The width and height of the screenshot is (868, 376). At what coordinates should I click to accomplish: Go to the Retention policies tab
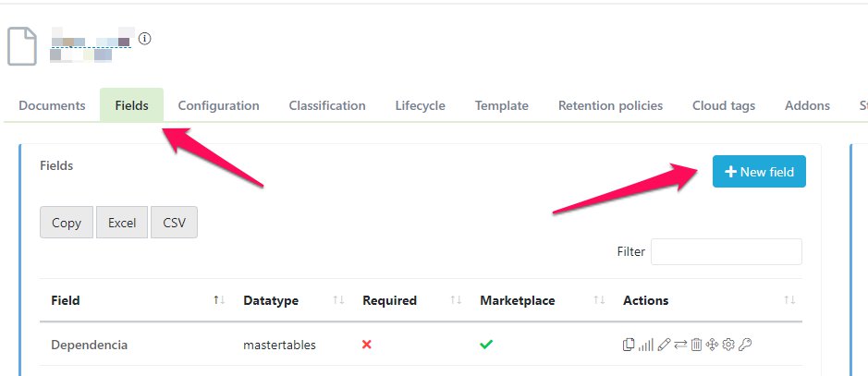pos(610,105)
